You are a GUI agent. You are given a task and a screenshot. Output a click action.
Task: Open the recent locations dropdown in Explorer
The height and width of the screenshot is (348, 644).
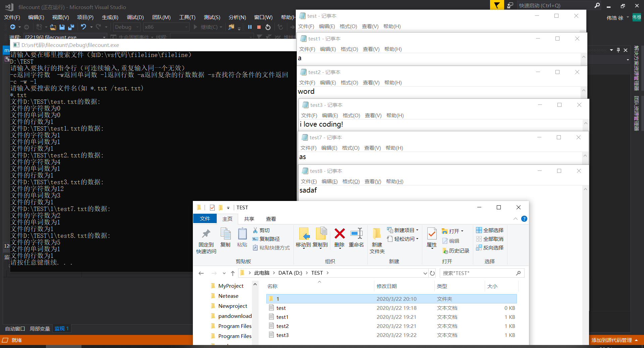coord(224,273)
